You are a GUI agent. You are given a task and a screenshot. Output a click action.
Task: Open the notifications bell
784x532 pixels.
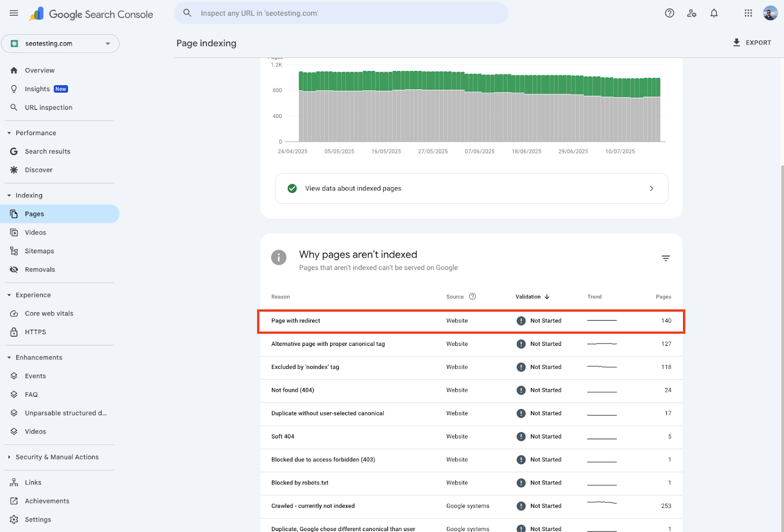point(714,13)
